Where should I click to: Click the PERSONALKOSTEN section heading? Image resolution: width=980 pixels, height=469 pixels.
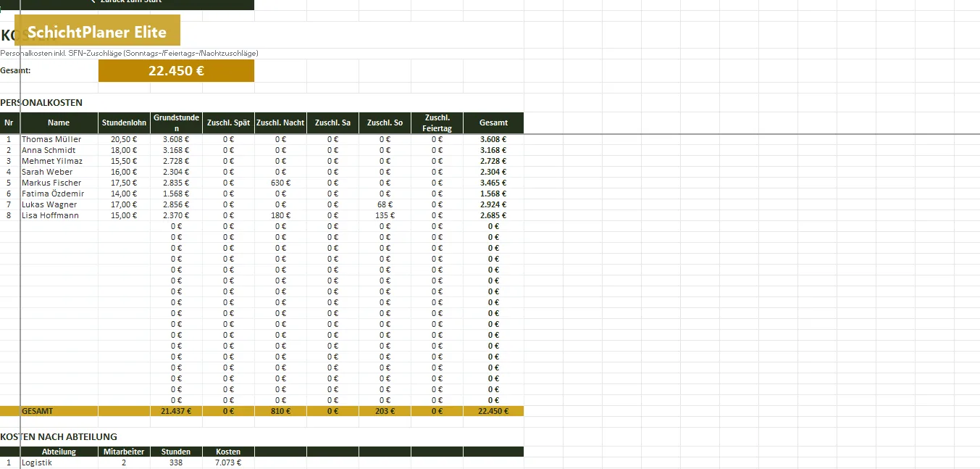[x=41, y=103]
